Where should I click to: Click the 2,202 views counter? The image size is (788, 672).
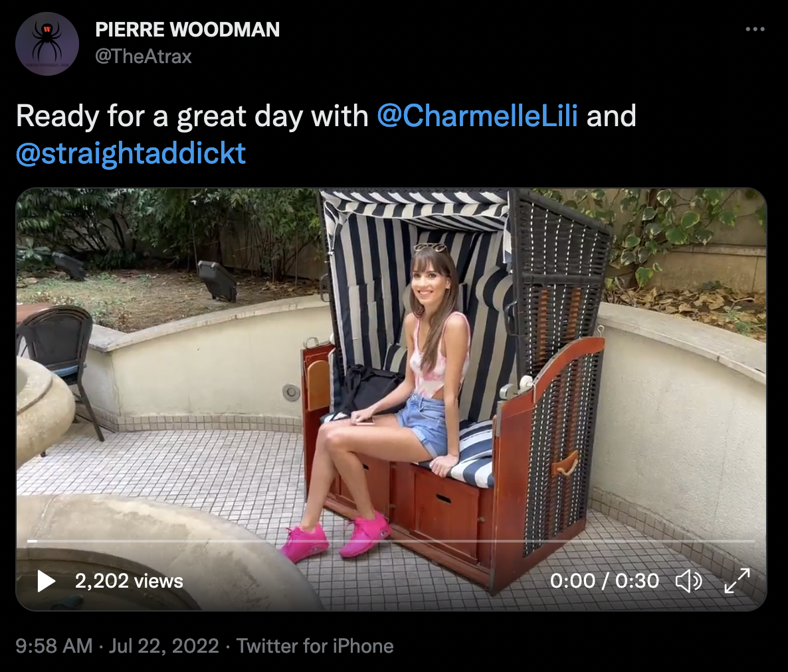pos(129,581)
